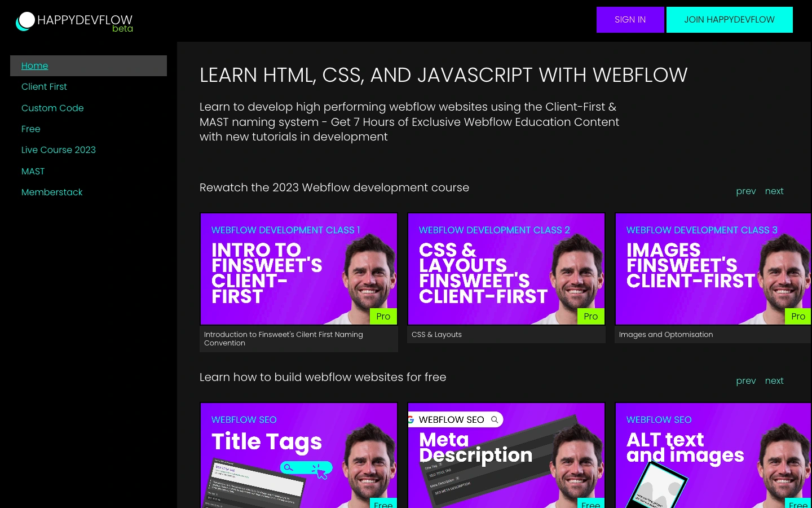812x508 pixels.
Task: Click the Pro badge on Class 3 card
Action: click(798, 317)
